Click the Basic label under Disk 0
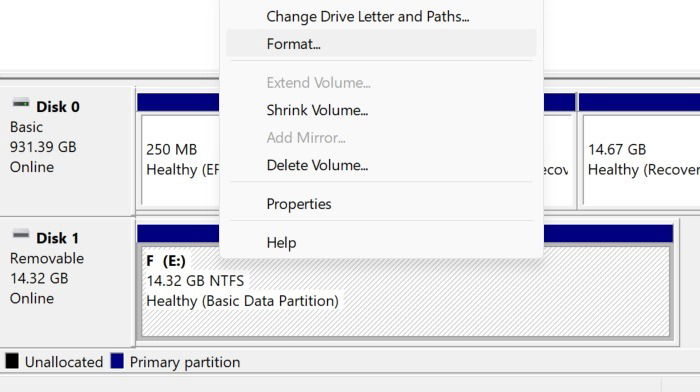The image size is (700, 392). 26,127
